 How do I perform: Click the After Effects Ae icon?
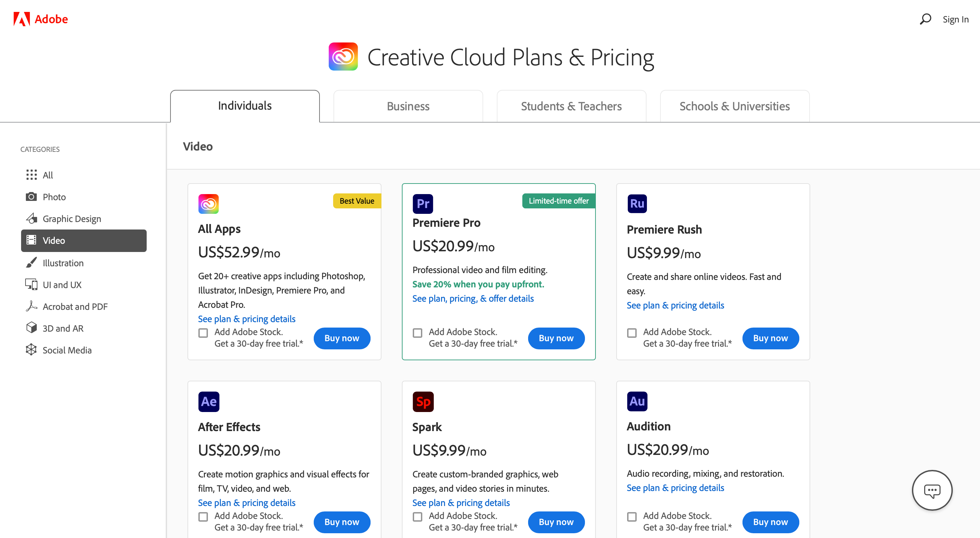pyautogui.click(x=209, y=402)
